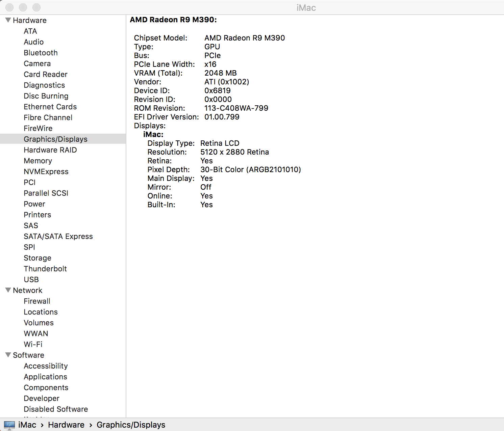Select Disabled Software entry
Viewport: 504px width, 431px height.
[x=56, y=409]
